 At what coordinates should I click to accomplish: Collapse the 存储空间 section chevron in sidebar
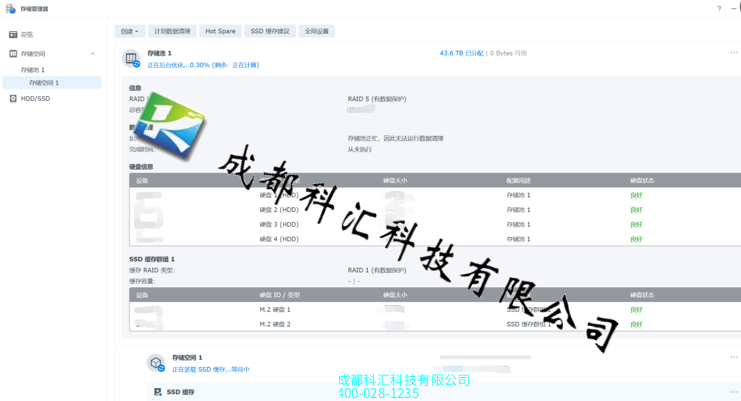tap(93, 54)
